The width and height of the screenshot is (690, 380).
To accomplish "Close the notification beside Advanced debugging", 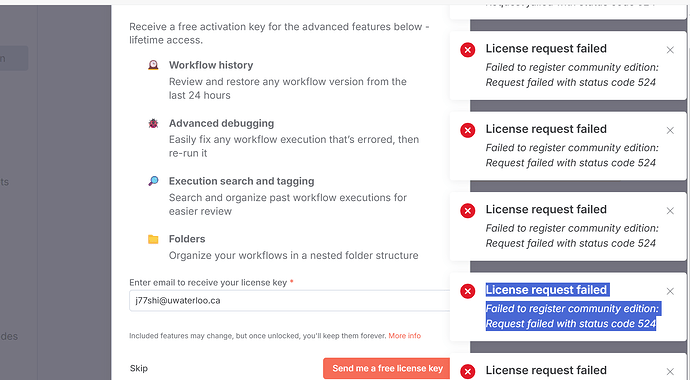I will (x=670, y=131).
